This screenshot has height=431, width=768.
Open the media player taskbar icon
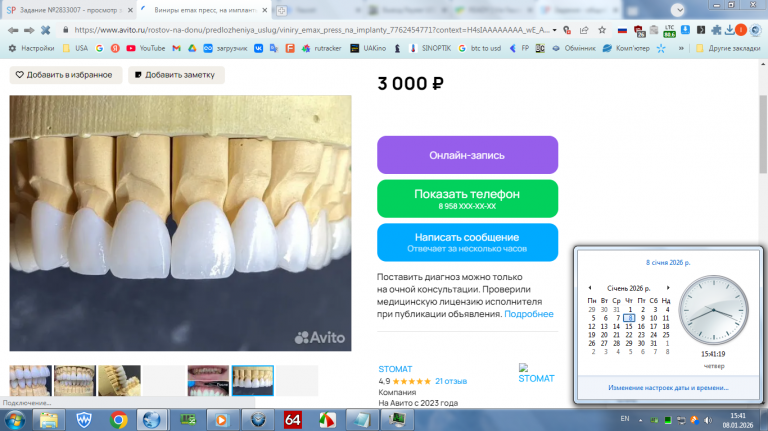pyautogui.click(x=221, y=420)
